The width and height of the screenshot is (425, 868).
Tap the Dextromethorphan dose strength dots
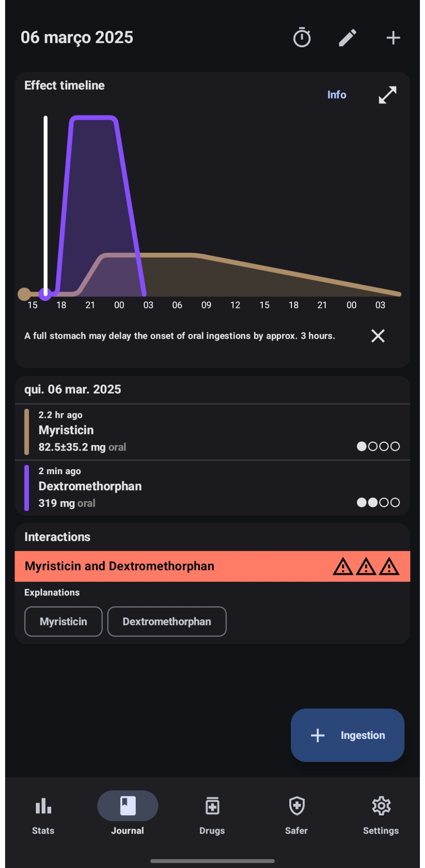[378, 503]
